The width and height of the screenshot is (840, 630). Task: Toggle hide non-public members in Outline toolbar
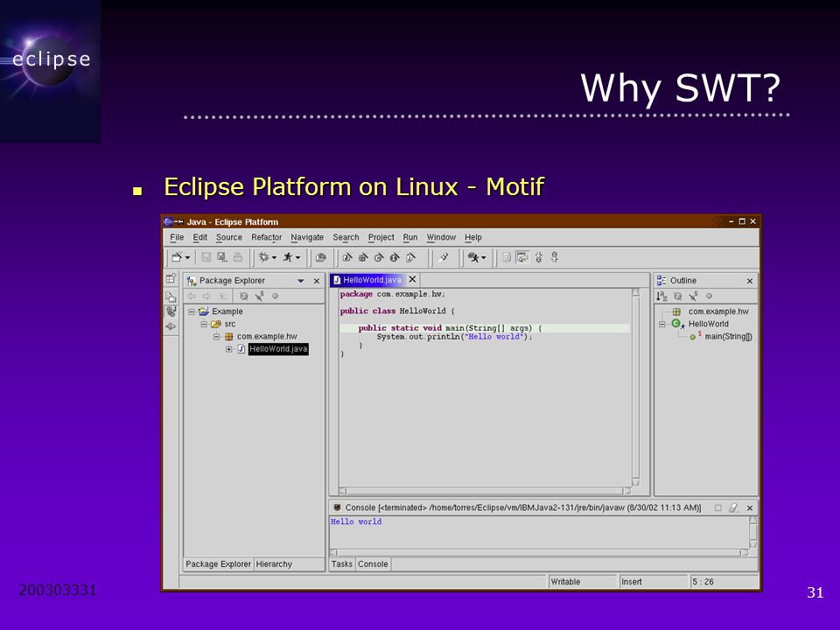709,296
